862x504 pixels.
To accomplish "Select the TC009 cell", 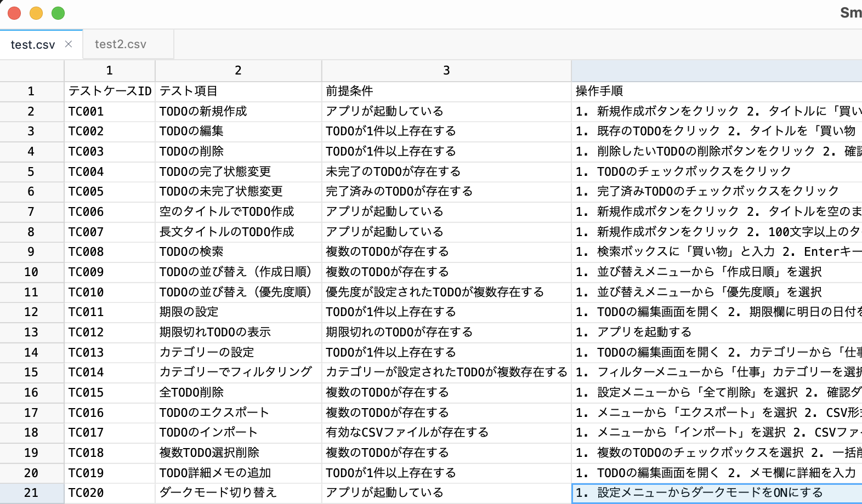I will tap(110, 272).
